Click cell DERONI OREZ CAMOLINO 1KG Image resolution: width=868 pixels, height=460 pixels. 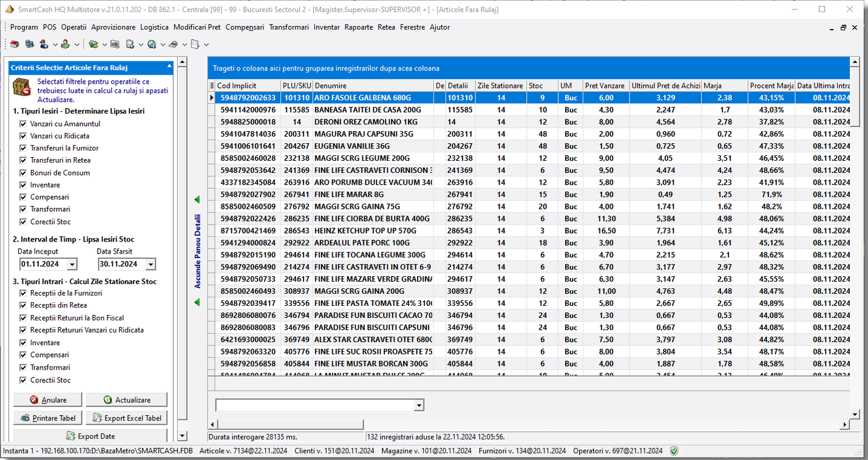[373, 122]
